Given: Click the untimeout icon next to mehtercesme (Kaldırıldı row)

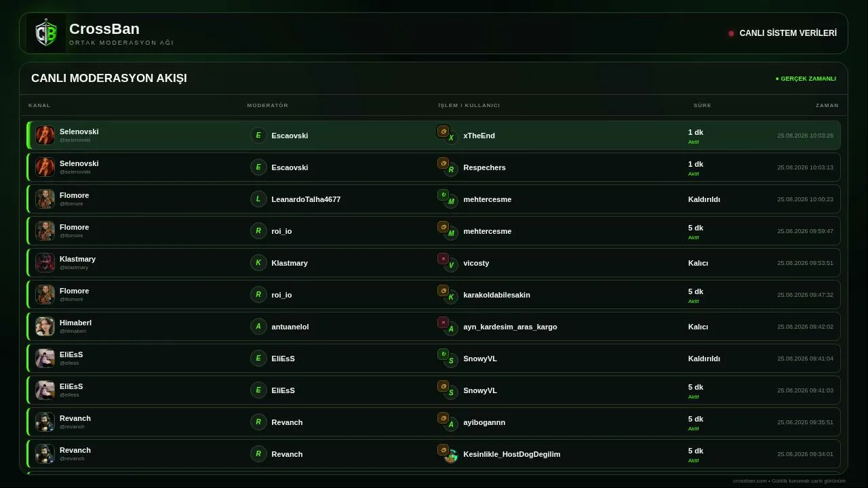Looking at the screenshot, I should coord(443,195).
